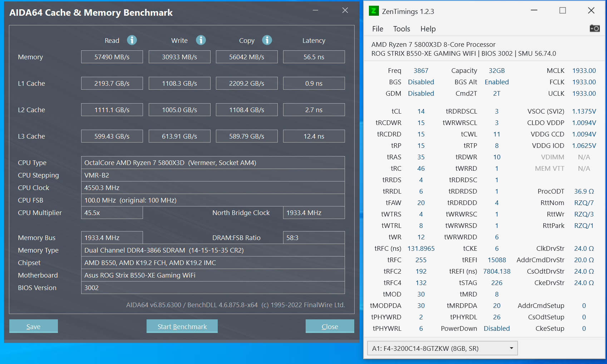The height and width of the screenshot is (364, 607).
Task: Click the CPU Stepping value VMR-B2
Action: tap(213, 175)
